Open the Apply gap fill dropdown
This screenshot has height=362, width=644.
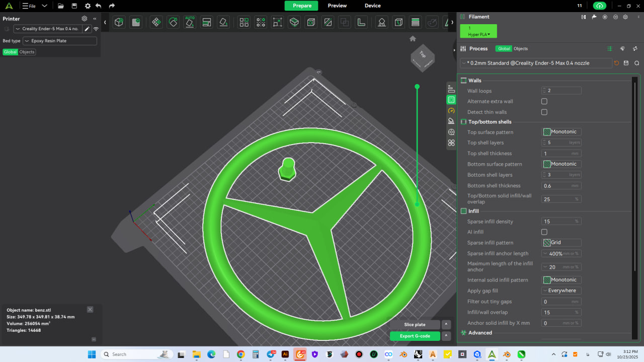(561, 291)
